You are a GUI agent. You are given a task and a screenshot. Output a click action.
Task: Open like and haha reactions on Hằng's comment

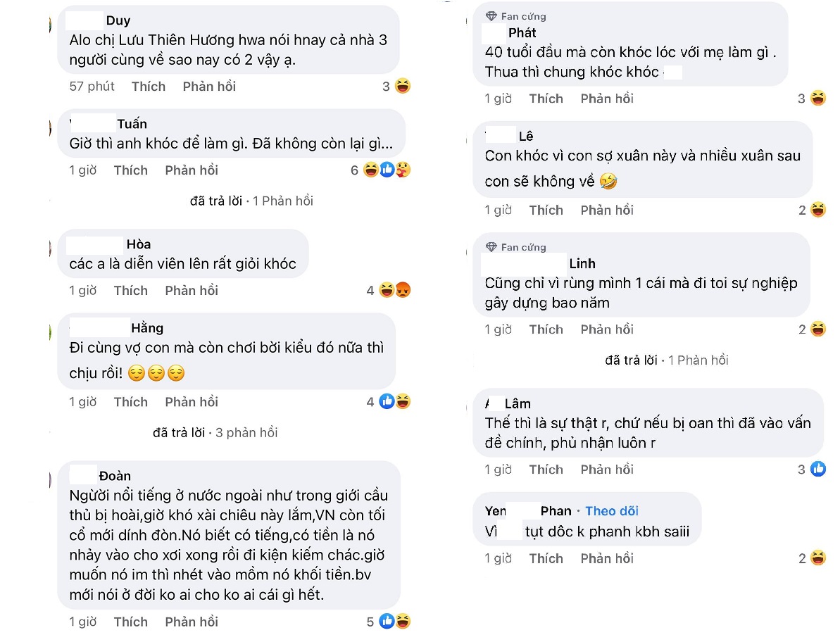pyautogui.click(x=394, y=402)
